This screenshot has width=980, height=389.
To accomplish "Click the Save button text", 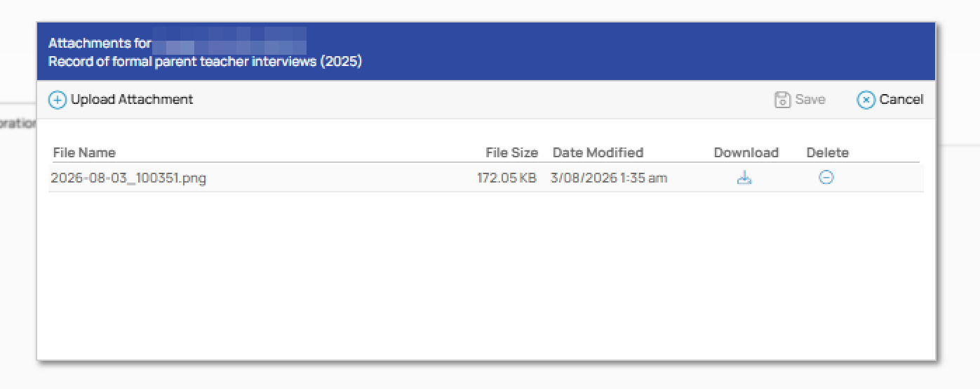I will [x=810, y=100].
